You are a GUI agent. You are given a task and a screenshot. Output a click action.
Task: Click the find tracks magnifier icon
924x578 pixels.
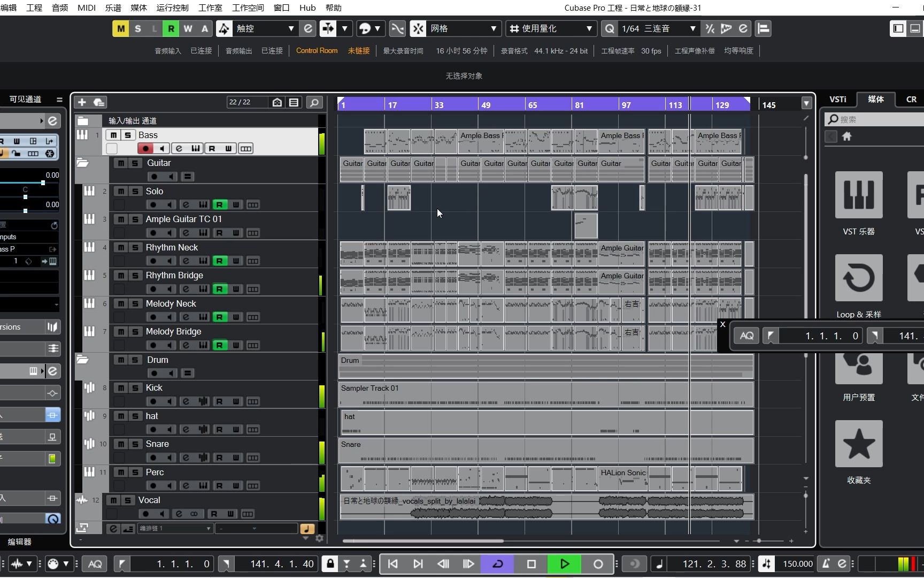coord(314,102)
